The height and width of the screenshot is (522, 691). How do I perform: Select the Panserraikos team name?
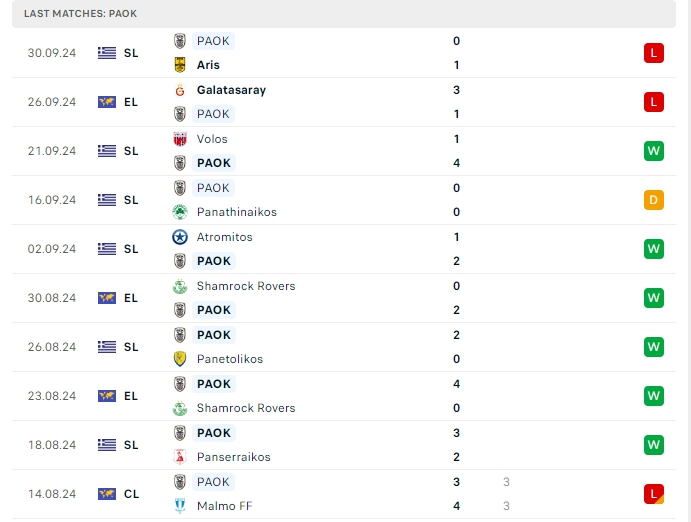pos(233,457)
